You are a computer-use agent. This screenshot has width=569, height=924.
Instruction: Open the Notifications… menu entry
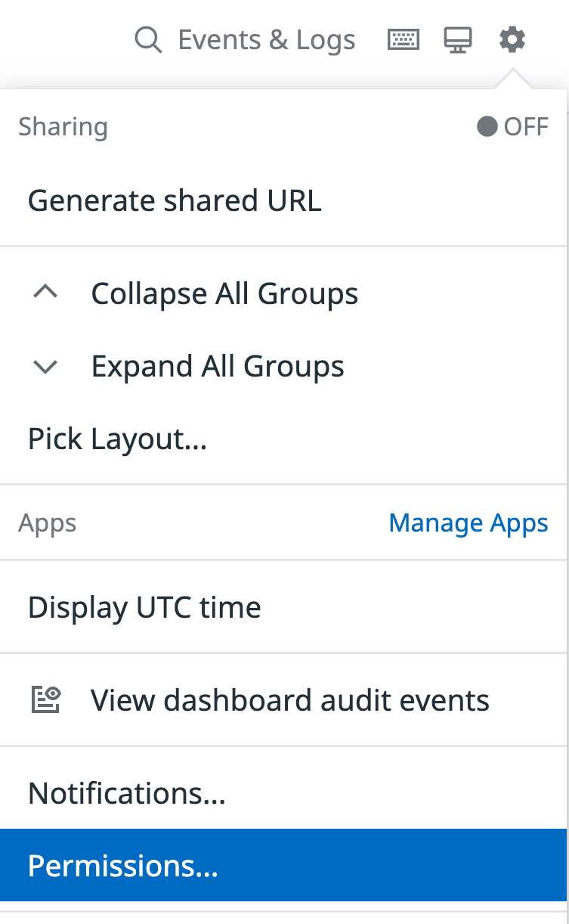coord(127,793)
